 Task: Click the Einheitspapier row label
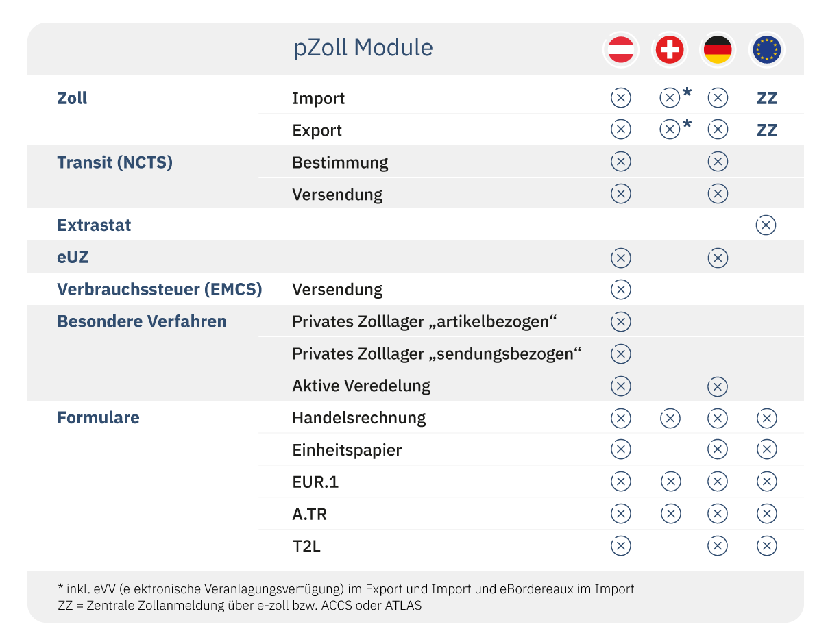pos(347,450)
